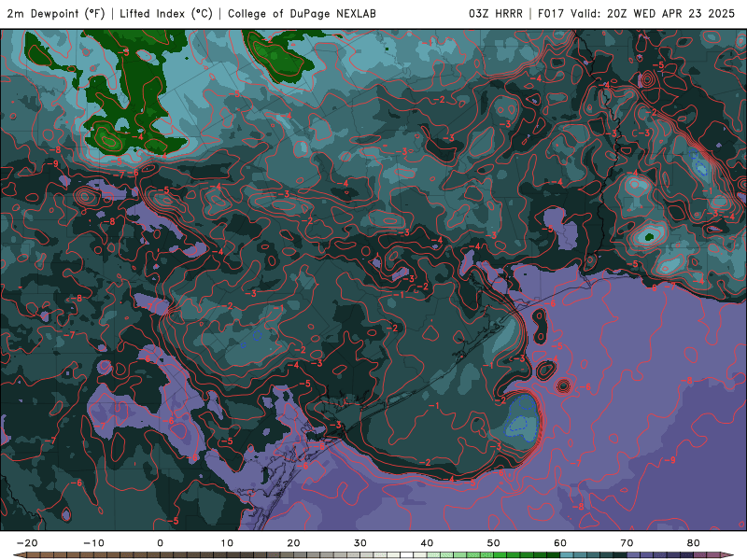Click the "80" colorbar scale label

tap(694, 543)
